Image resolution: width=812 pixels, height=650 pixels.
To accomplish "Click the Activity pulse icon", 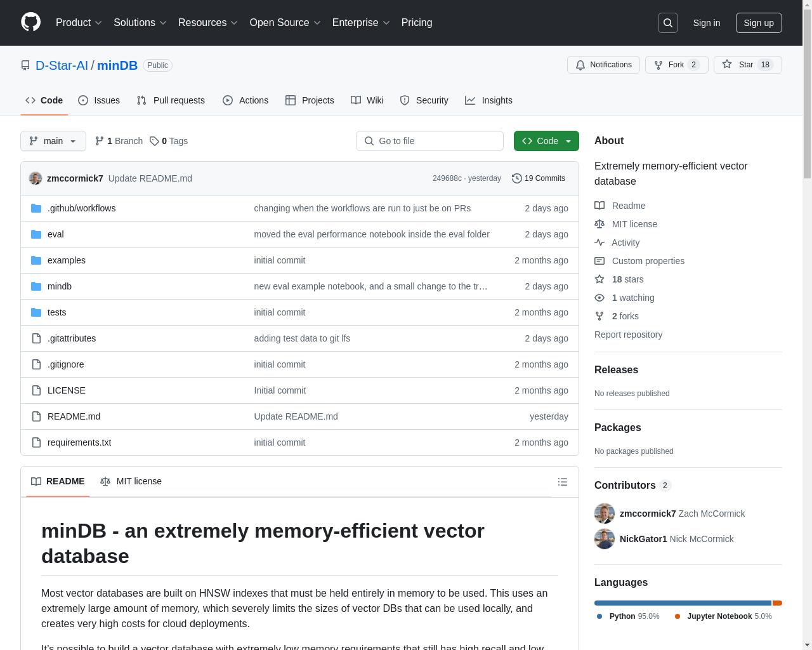I will (x=599, y=242).
